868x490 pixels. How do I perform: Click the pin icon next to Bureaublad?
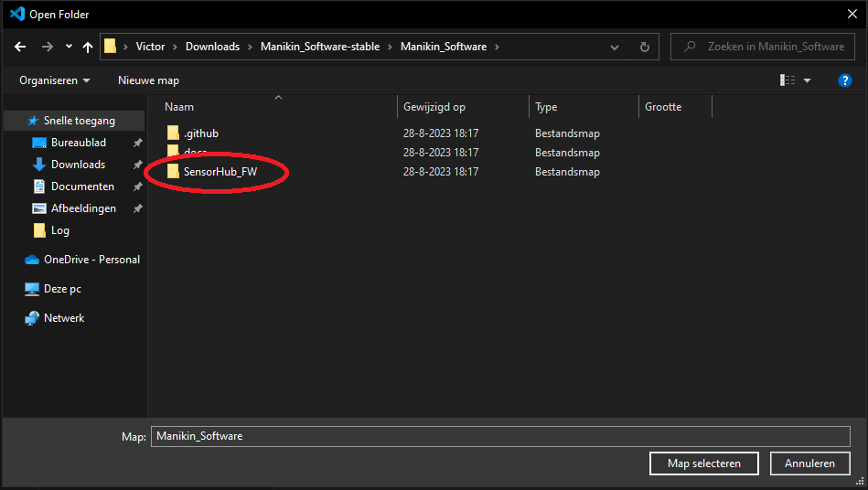pyautogui.click(x=138, y=143)
